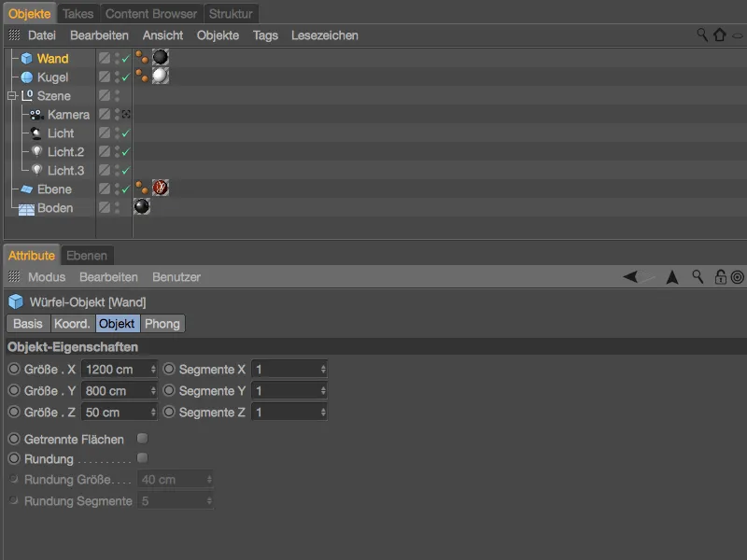Select white material tag on Kugel
747x560 pixels.
click(161, 76)
